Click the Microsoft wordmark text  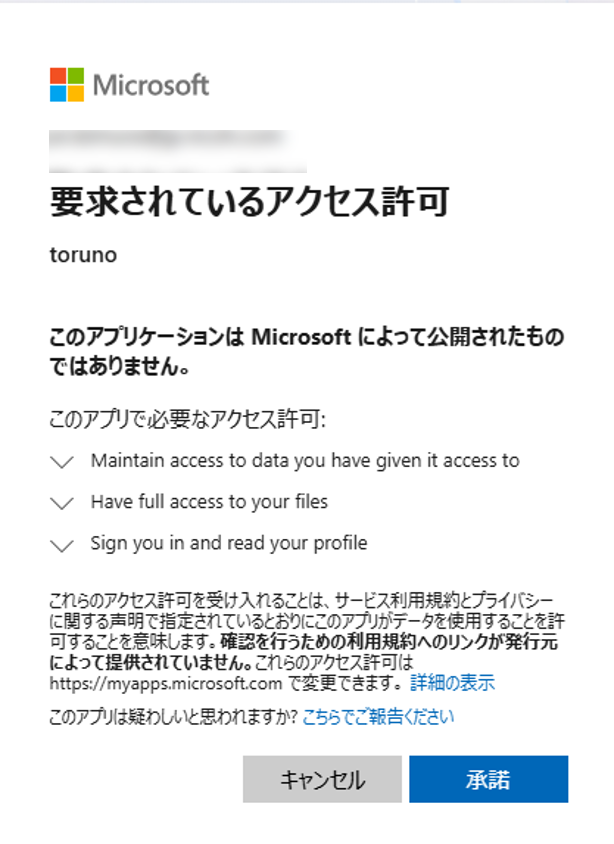point(151,85)
